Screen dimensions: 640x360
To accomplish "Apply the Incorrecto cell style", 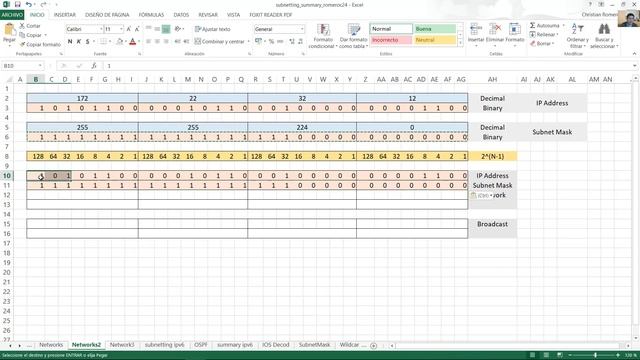I will click(x=391, y=40).
